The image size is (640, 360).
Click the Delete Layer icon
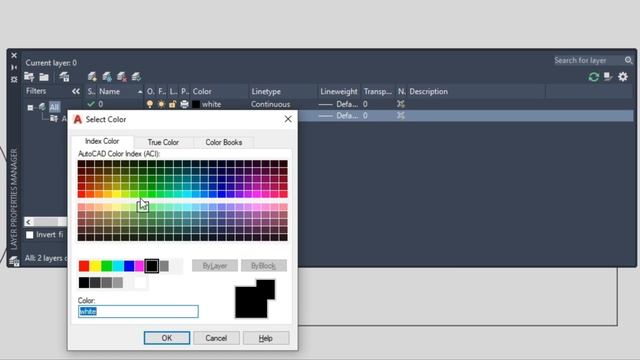tap(122, 77)
